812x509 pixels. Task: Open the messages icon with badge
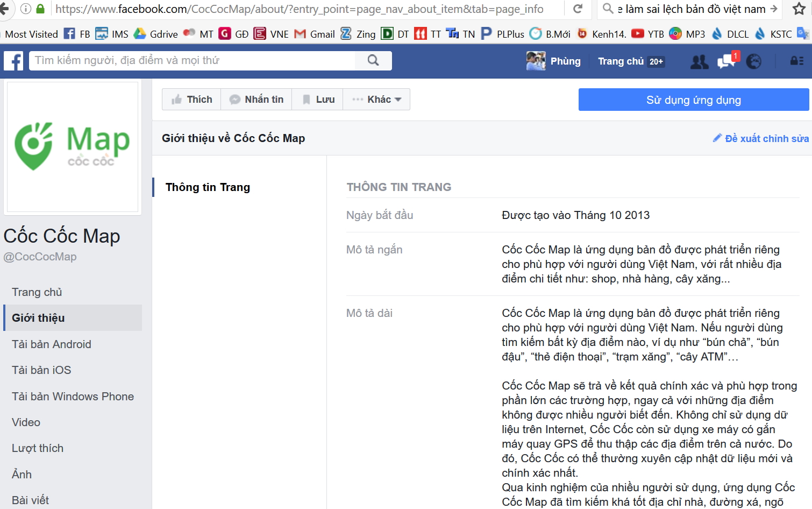(x=726, y=61)
